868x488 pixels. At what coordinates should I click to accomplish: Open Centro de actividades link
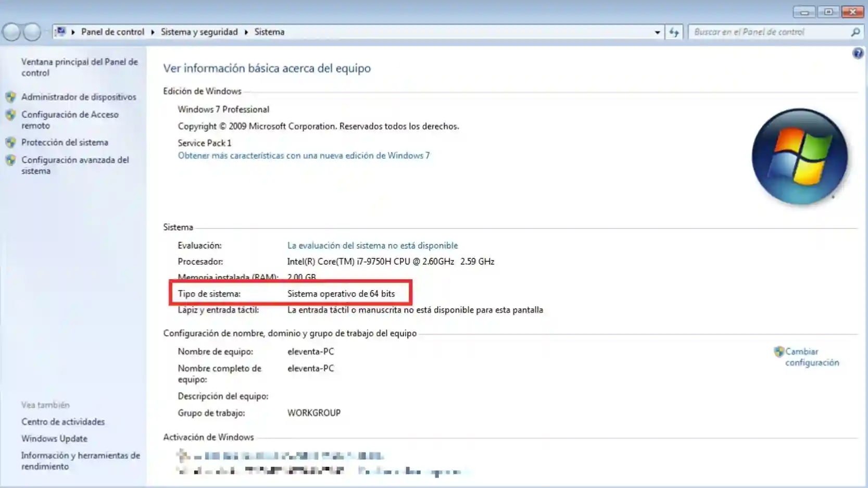pyautogui.click(x=63, y=422)
